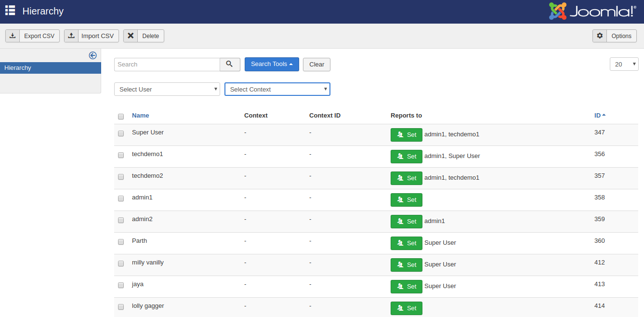Check the box for Super User row

click(121, 133)
